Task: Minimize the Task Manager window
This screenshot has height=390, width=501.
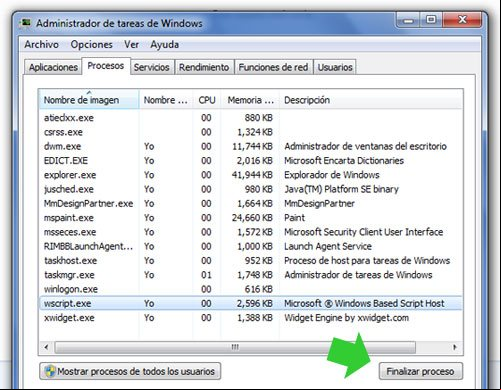Action: (x=408, y=21)
